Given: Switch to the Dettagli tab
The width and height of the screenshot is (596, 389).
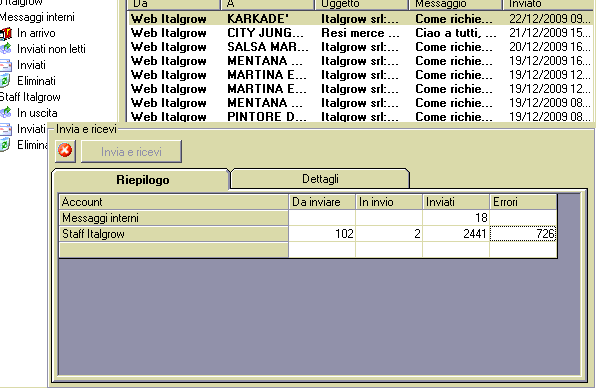Looking at the screenshot, I should 320,179.
